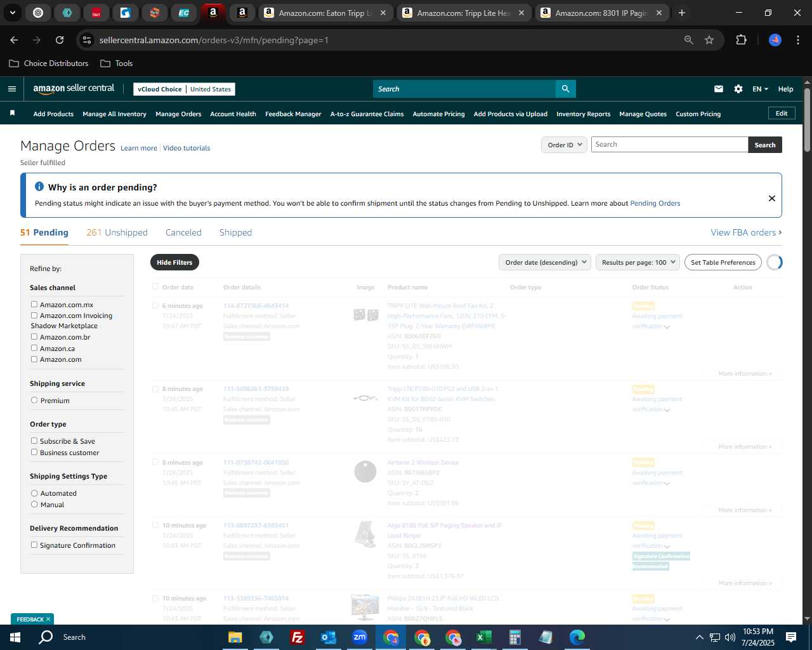Open the Results per page dropdown
Viewport: 812px width, 650px height.
(x=638, y=262)
